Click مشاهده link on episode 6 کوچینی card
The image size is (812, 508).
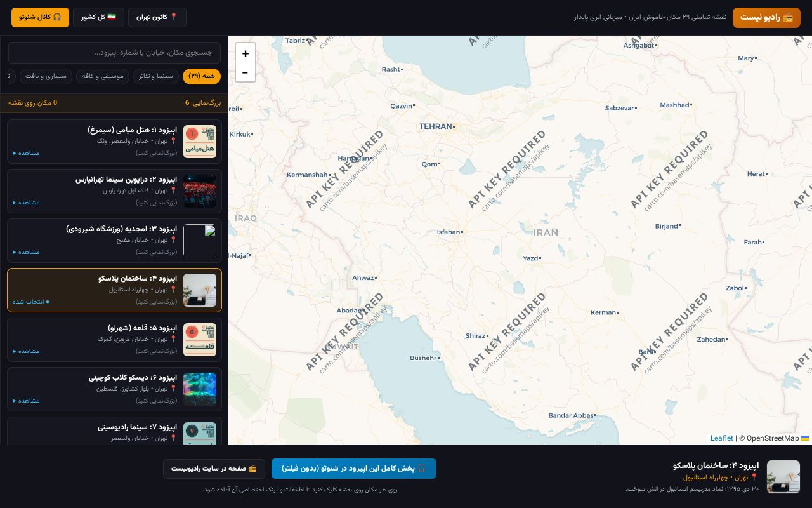[27, 401]
